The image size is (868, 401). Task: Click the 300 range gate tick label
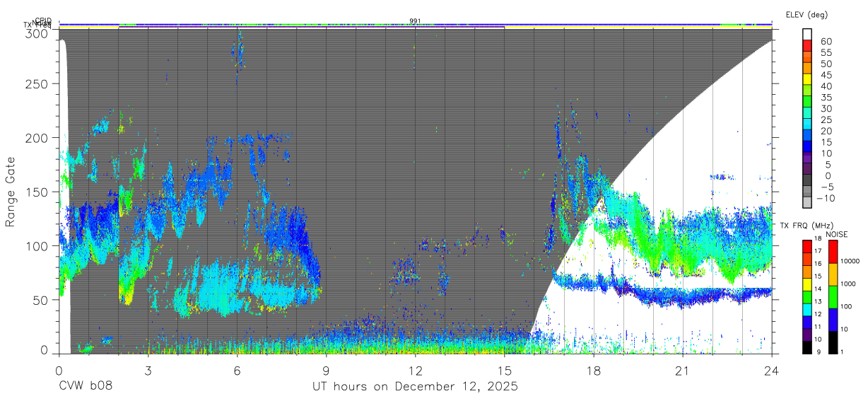click(x=38, y=33)
